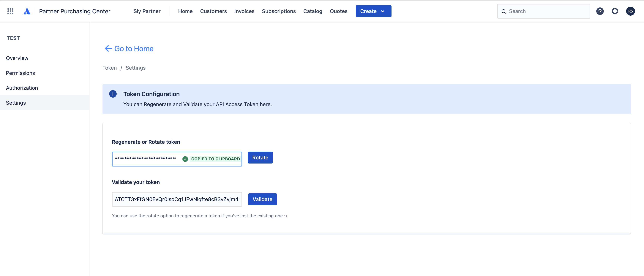This screenshot has height=276, width=644.
Task: Open the settings gear icon
Action: coord(615,11)
